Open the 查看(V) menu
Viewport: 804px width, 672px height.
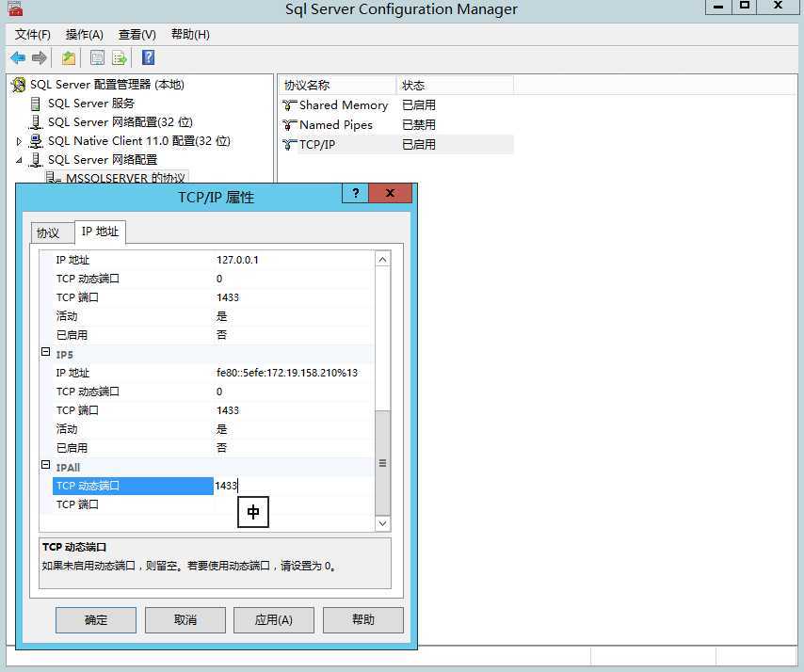pos(137,34)
